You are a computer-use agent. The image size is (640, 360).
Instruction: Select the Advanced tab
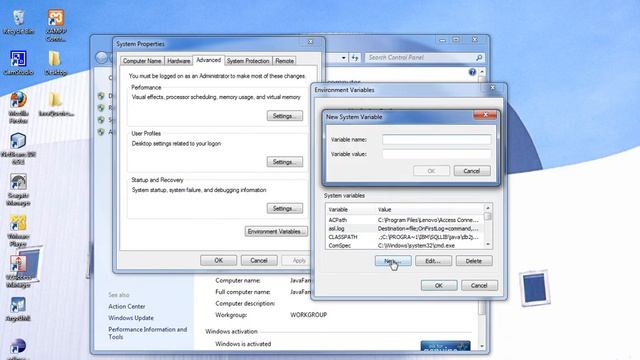coord(209,60)
